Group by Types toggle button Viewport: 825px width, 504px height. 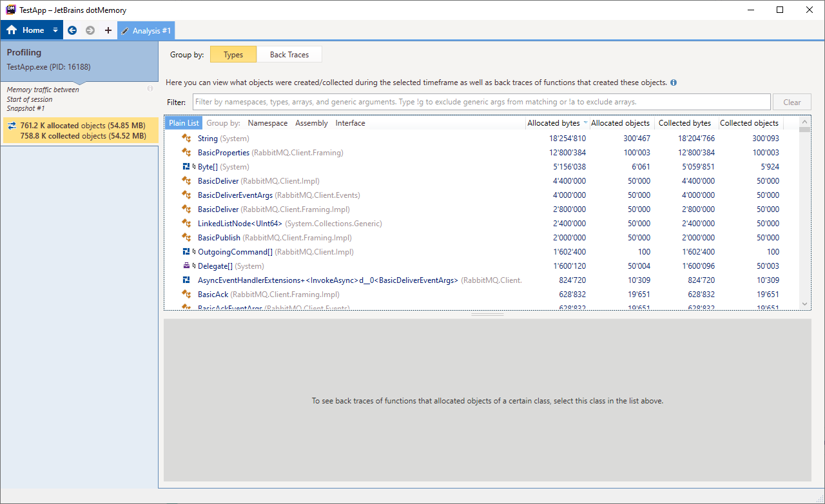(233, 55)
